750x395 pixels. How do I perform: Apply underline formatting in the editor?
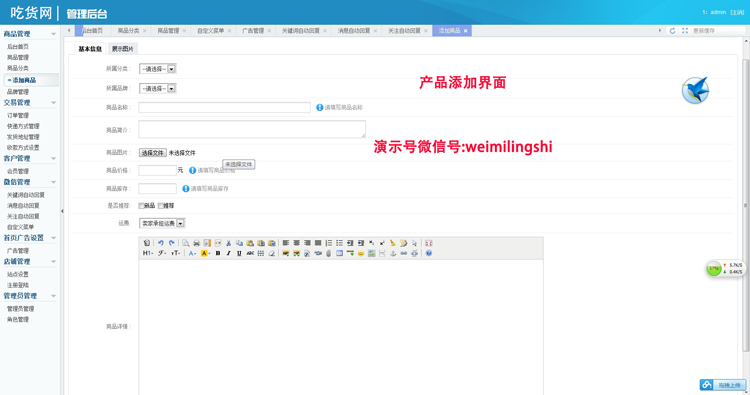click(239, 253)
